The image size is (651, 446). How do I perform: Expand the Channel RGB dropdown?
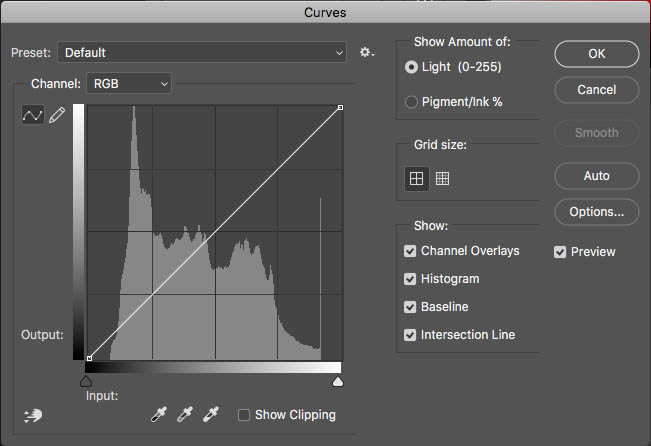click(129, 83)
